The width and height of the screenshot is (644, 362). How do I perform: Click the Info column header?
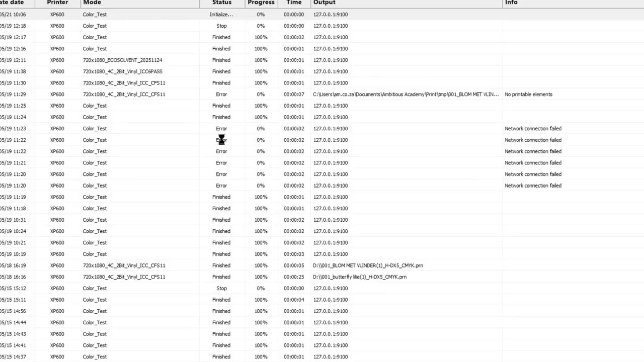pyautogui.click(x=573, y=3)
